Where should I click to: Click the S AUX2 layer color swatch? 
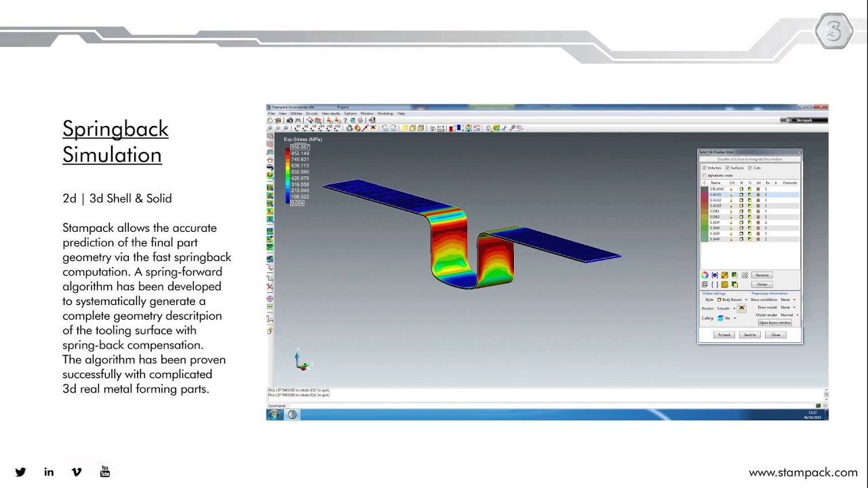tap(705, 200)
